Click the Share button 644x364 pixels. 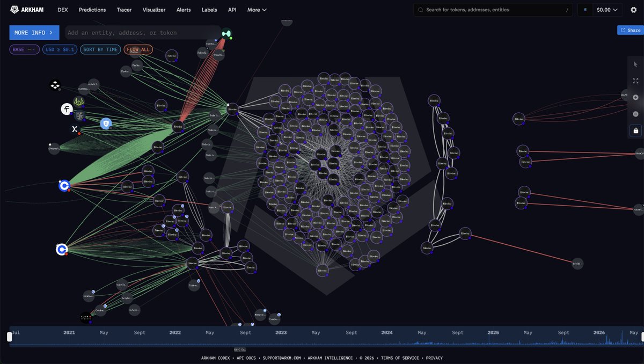pos(630,31)
